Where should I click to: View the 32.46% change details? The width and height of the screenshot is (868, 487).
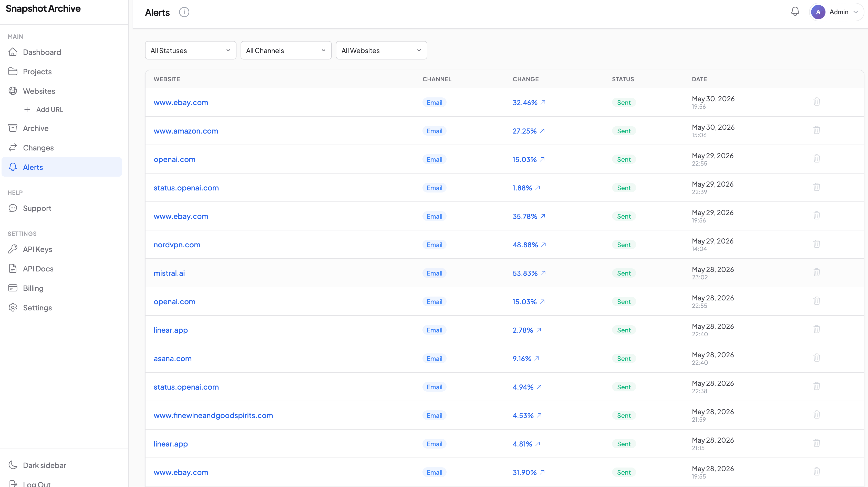point(529,103)
